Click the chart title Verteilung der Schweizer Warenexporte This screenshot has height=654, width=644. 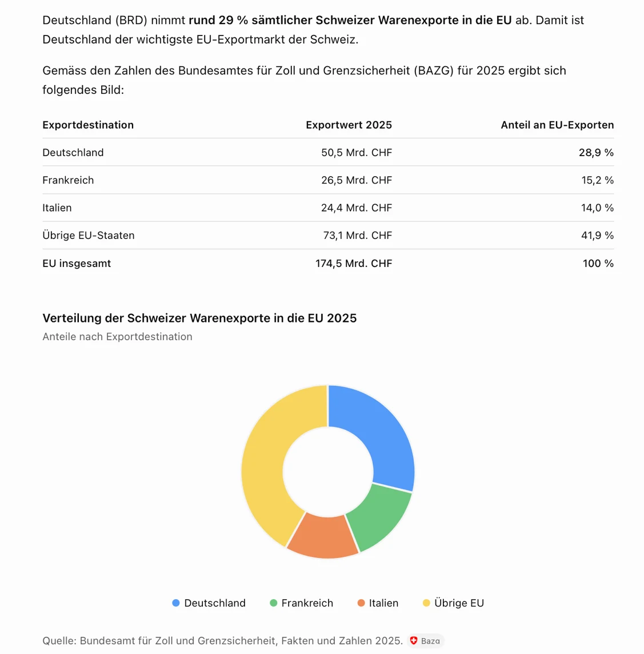click(x=199, y=318)
